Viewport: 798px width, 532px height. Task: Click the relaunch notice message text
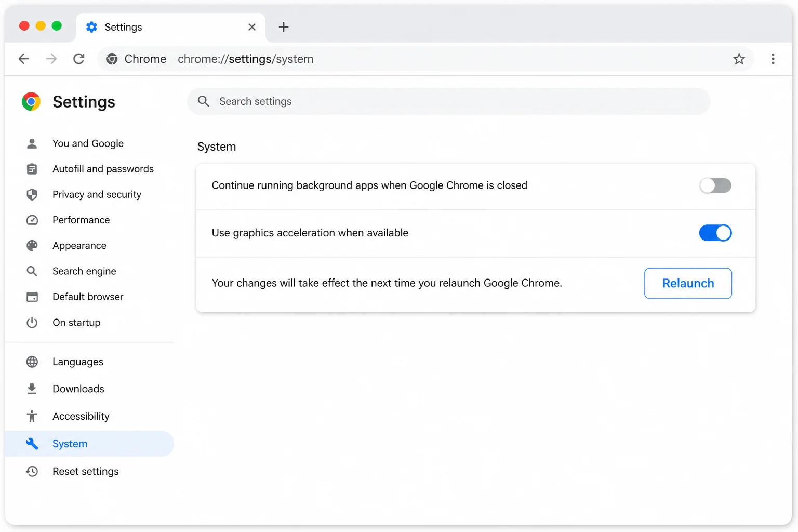point(387,283)
